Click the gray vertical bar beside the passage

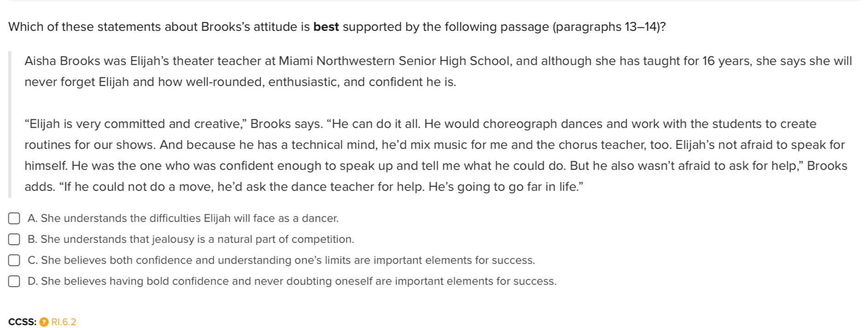point(10,124)
